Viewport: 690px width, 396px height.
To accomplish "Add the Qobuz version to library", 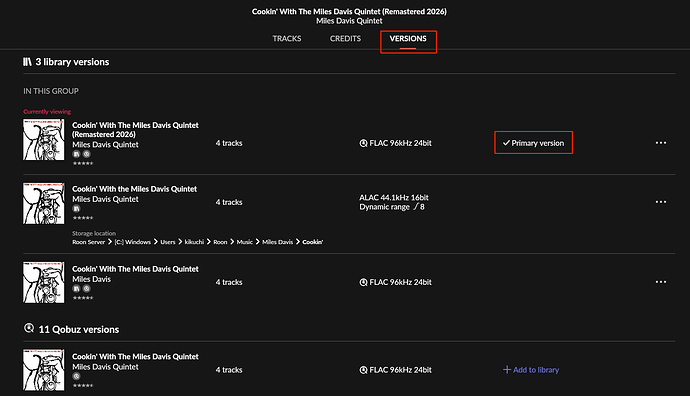I will tap(531, 370).
